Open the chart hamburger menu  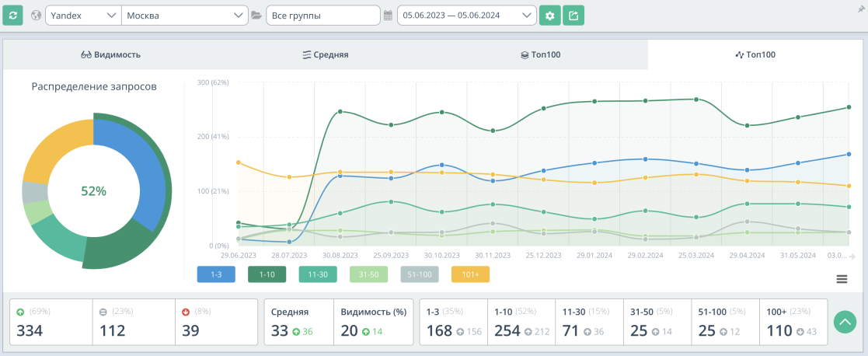tap(842, 279)
